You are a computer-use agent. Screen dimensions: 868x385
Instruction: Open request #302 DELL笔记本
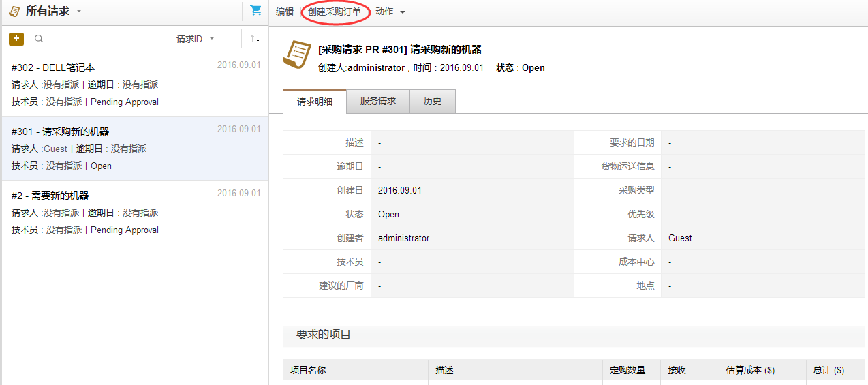[53, 67]
